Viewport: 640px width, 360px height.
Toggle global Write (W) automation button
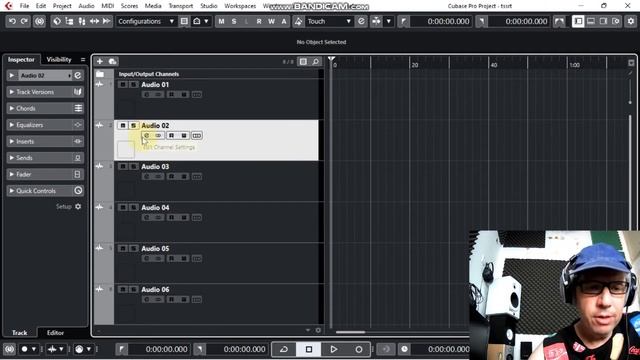tap(271, 21)
